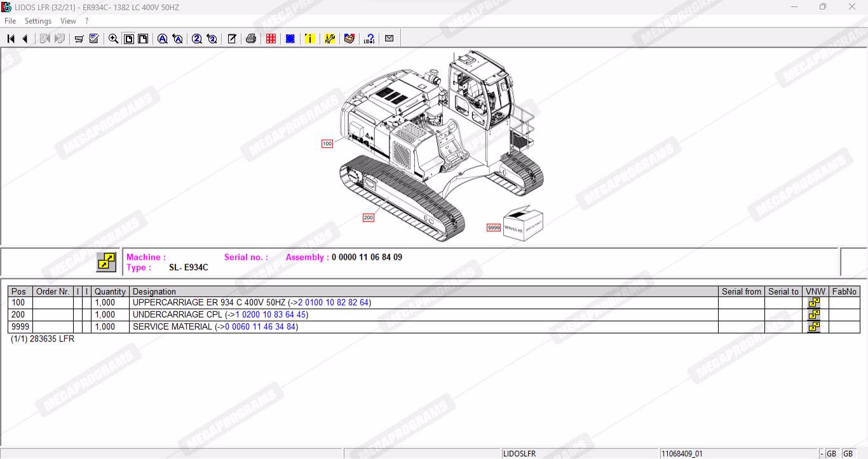This screenshot has height=459, width=868.
Task: Print using the printer icon
Action: pos(251,39)
